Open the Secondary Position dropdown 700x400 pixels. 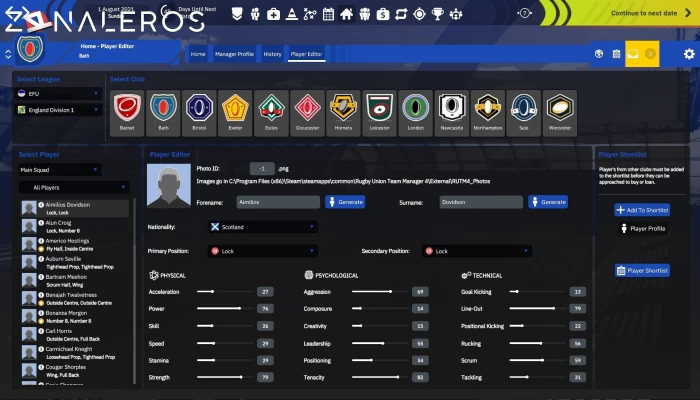pos(477,251)
